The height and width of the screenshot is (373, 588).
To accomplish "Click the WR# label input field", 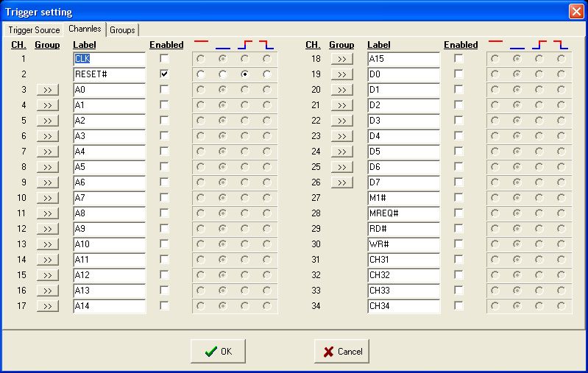I will [x=403, y=244].
